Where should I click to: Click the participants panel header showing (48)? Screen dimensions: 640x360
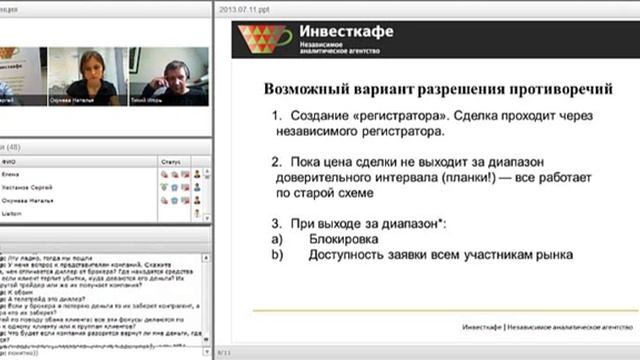[x=105, y=147]
